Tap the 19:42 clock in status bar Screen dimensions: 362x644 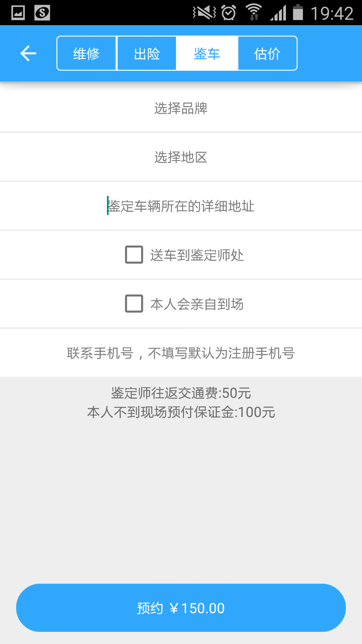point(332,13)
